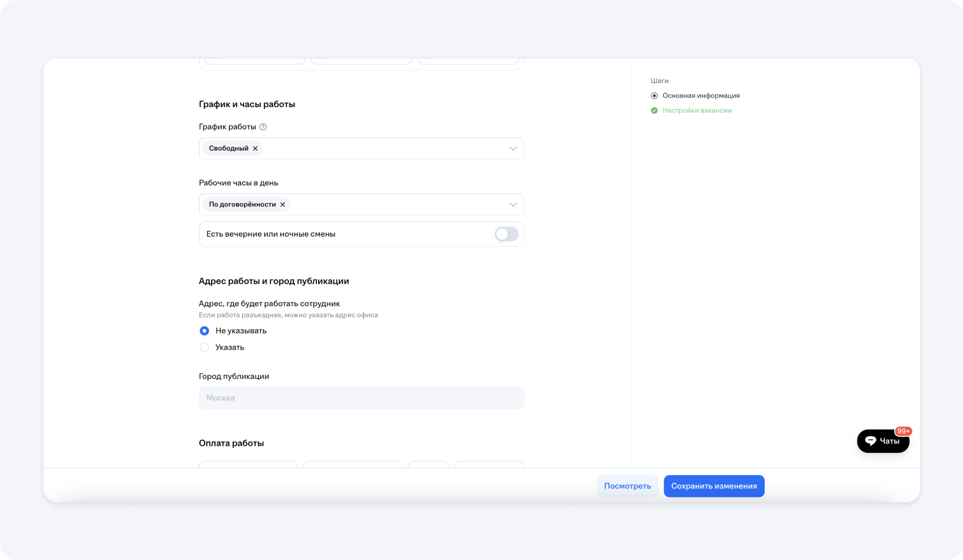Remove the По договорённости hours tag
Viewport: 963px width, 560px height.
point(283,205)
